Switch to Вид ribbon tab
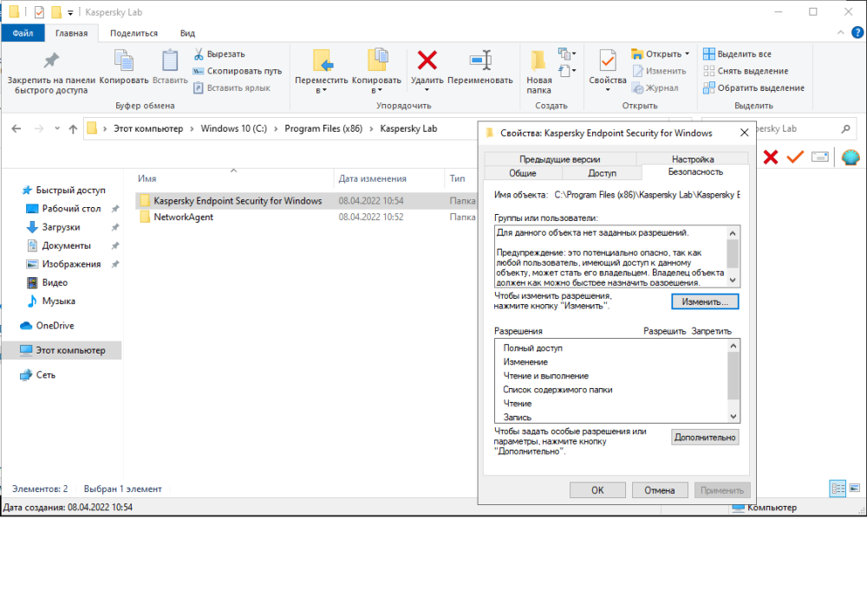The height and width of the screenshot is (616, 867). point(187,33)
